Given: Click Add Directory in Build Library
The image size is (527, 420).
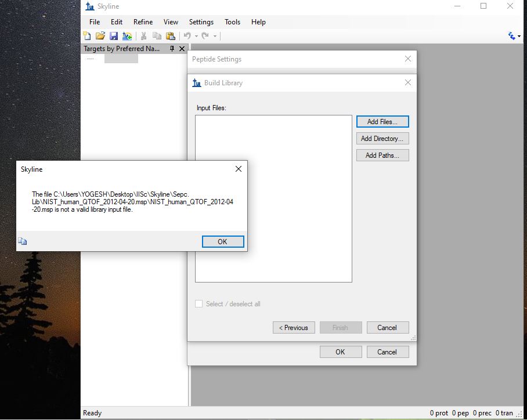Looking at the screenshot, I should [382, 139].
